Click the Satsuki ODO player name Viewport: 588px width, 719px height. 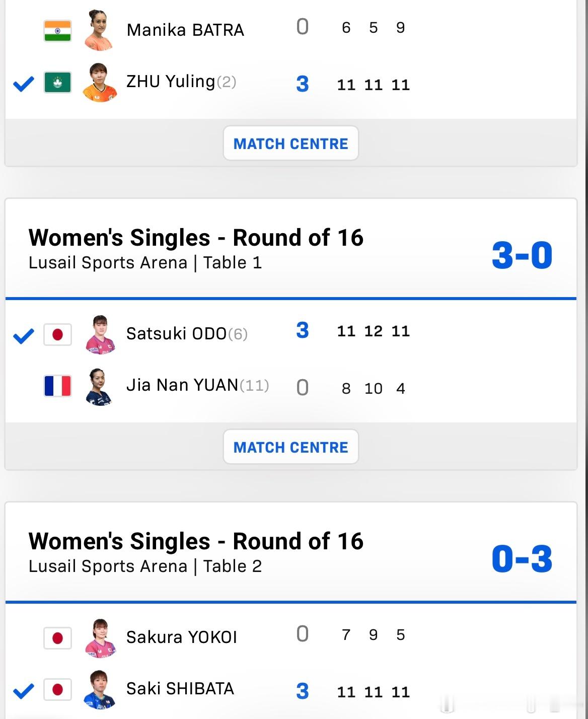(x=176, y=333)
